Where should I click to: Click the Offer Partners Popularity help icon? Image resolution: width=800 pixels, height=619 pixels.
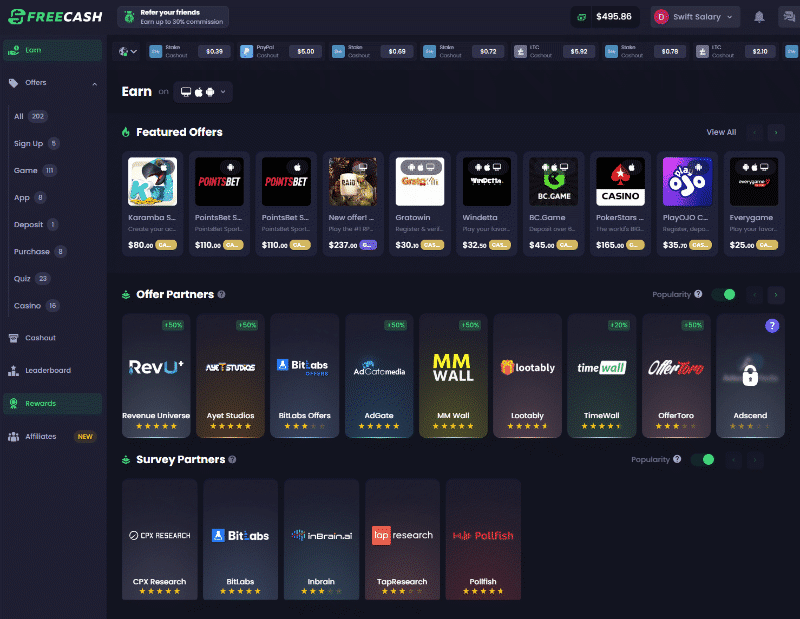[698, 294]
